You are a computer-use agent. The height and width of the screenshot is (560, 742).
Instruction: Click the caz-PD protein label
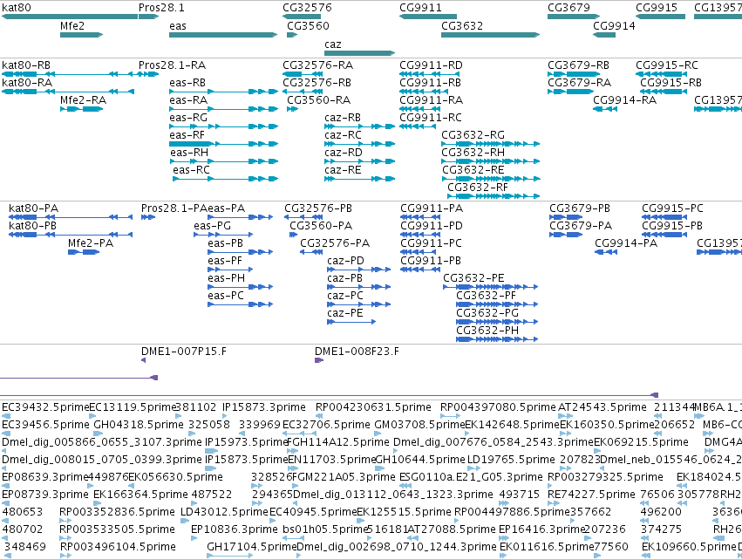click(x=345, y=261)
